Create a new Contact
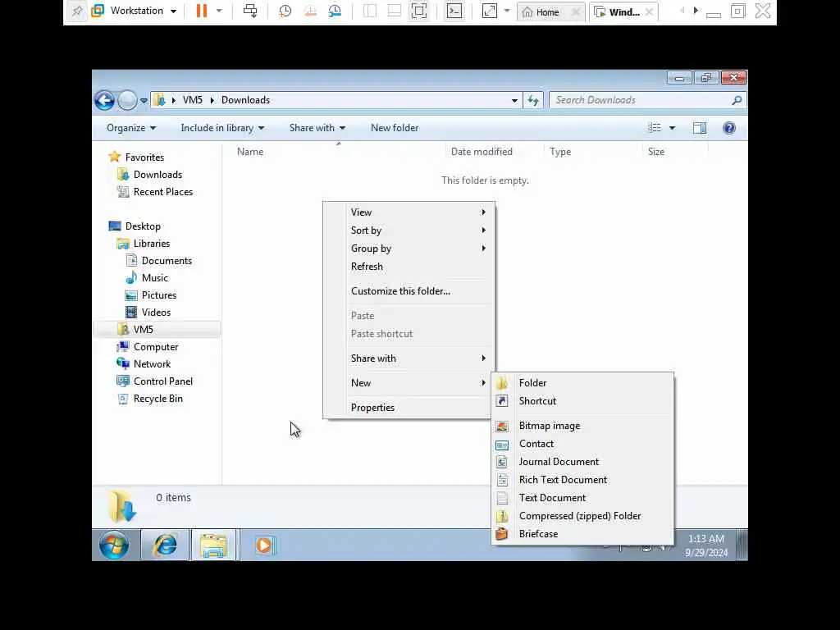The image size is (840, 630). click(582, 444)
